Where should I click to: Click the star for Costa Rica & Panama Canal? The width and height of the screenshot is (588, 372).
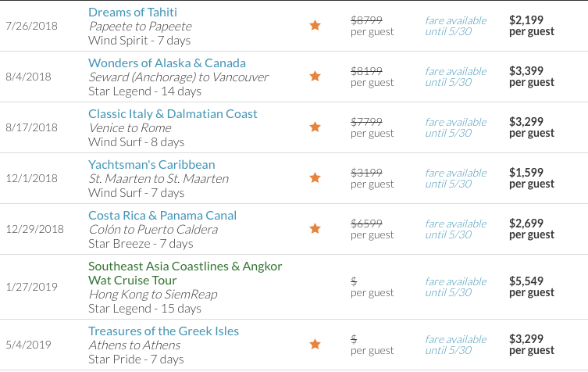click(315, 228)
